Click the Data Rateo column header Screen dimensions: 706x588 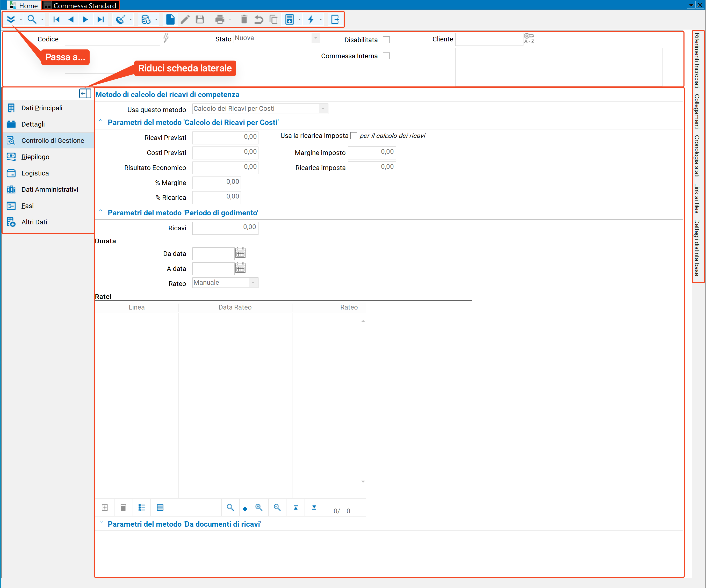click(235, 307)
